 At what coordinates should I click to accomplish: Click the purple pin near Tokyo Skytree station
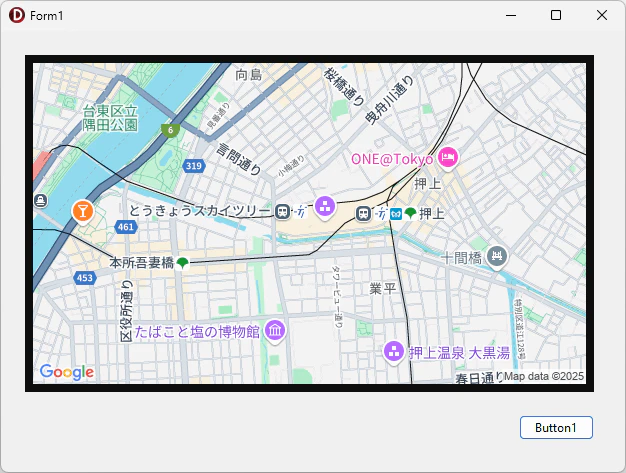325,207
